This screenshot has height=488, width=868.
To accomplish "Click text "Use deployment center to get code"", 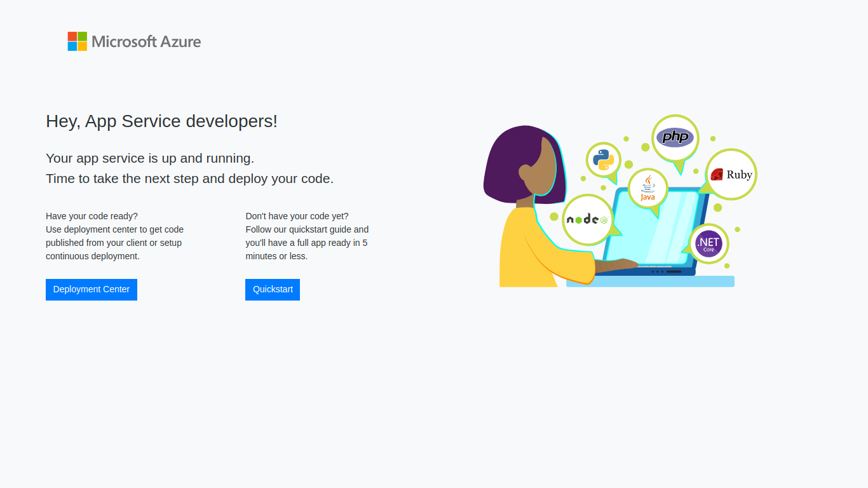I will [114, 229].
